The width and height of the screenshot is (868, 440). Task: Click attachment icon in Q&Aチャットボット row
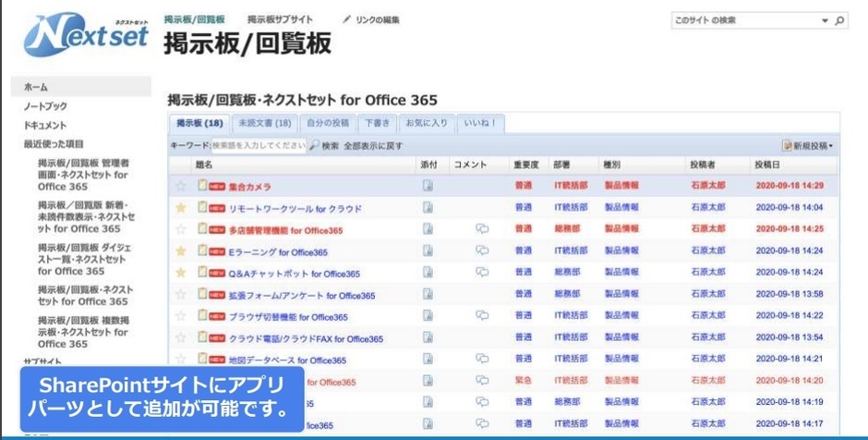428,272
